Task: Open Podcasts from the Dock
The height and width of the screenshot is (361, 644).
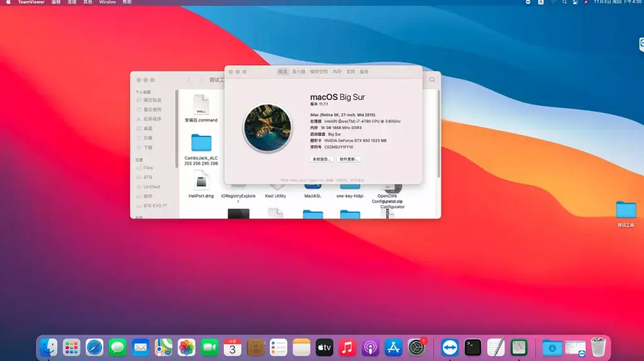Action: tap(370, 347)
